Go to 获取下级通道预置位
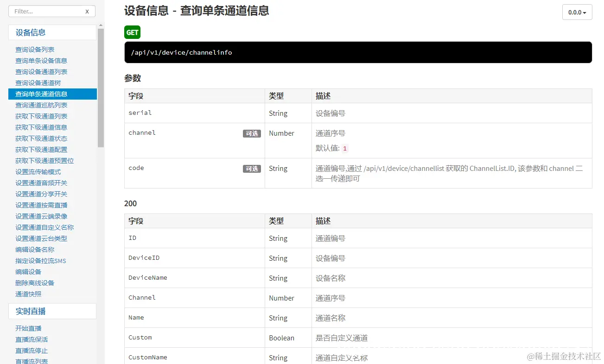This screenshot has width=604, height=364. [45, 161]
